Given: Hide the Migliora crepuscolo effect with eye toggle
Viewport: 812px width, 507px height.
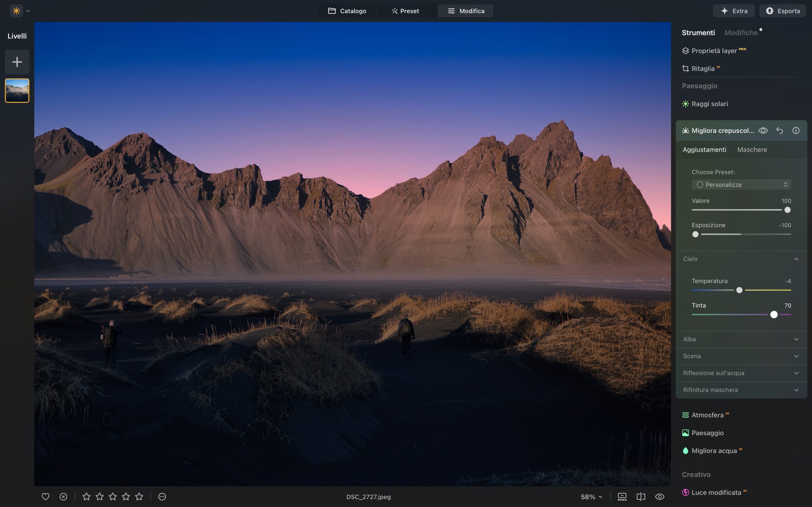Looking at the screenshot, I should (x=763, y=131).
